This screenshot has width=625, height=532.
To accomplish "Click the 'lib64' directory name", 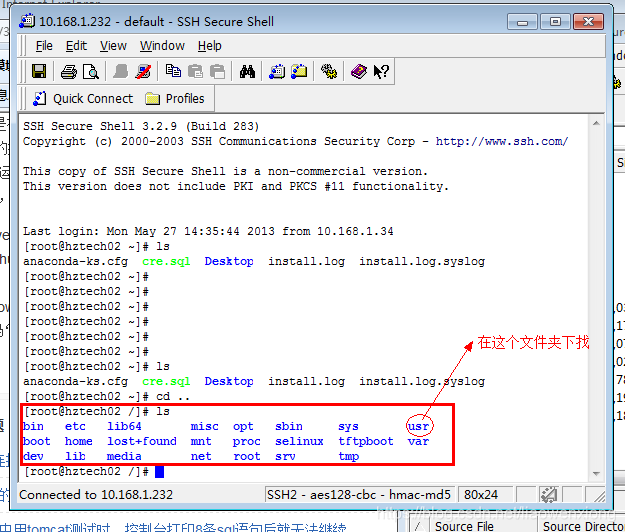I will click(124, 426).
